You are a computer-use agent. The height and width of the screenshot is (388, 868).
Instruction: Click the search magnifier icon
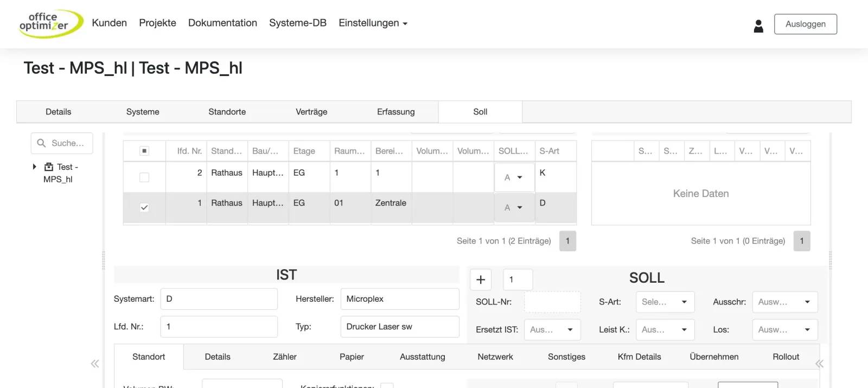pos(41,143)
